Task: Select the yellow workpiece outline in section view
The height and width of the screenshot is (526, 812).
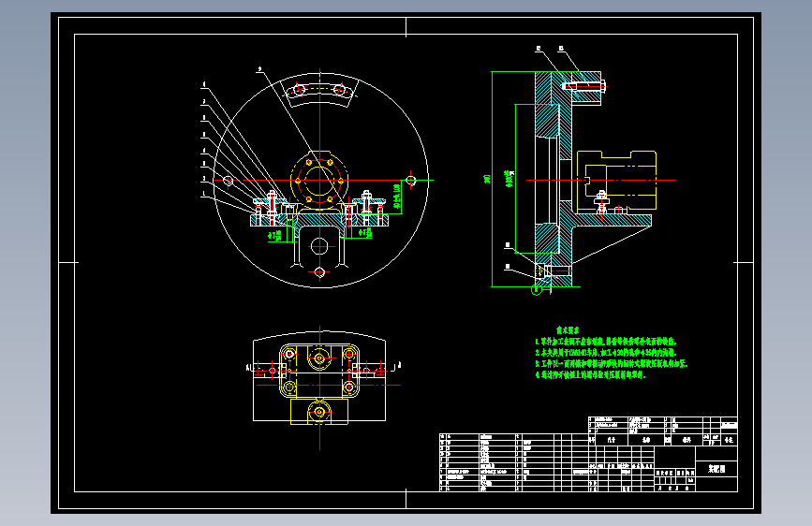Action: 616,180
